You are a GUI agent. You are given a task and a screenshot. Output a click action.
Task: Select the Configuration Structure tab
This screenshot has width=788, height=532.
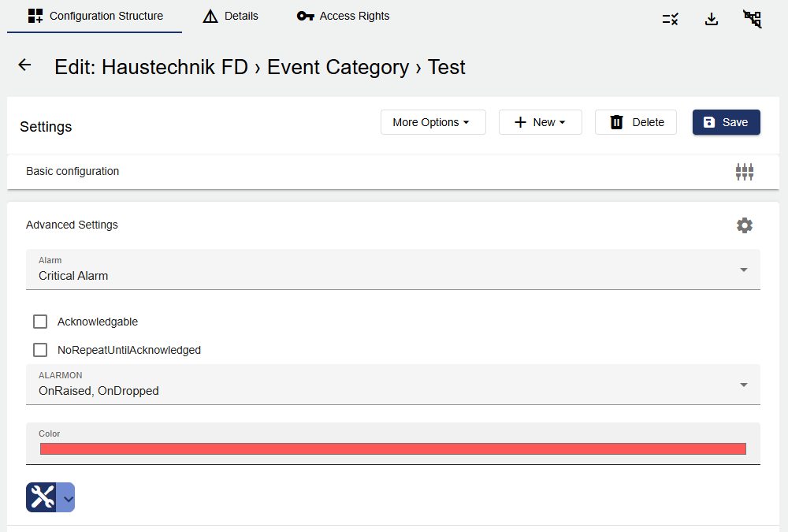coord(95,16)
